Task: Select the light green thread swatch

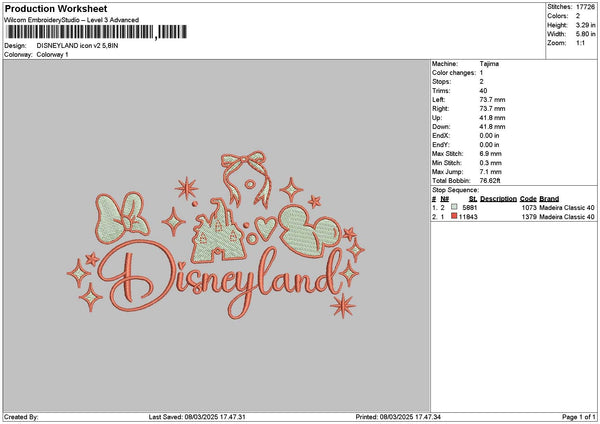Action: 454,207
